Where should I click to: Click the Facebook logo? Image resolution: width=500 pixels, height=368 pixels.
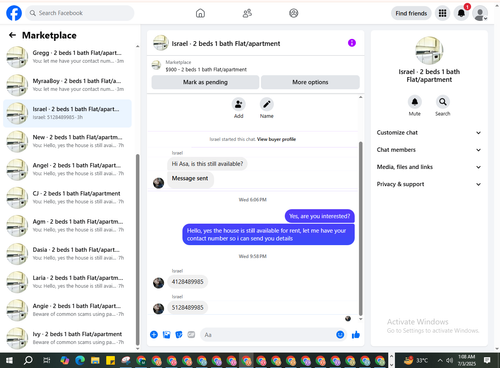click(14, 13)
